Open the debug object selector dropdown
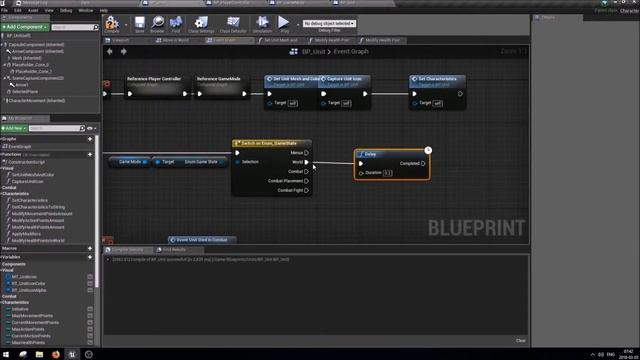The image size is (640, 360). 329,24
